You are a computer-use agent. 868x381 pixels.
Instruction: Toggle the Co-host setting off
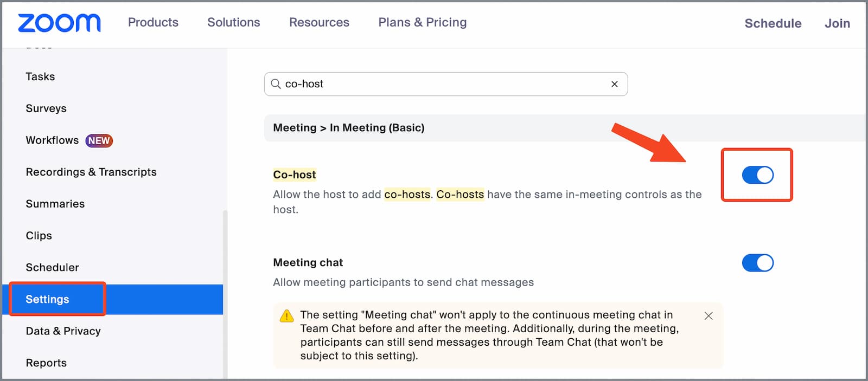pyautogui.click(x=757, y=175)
